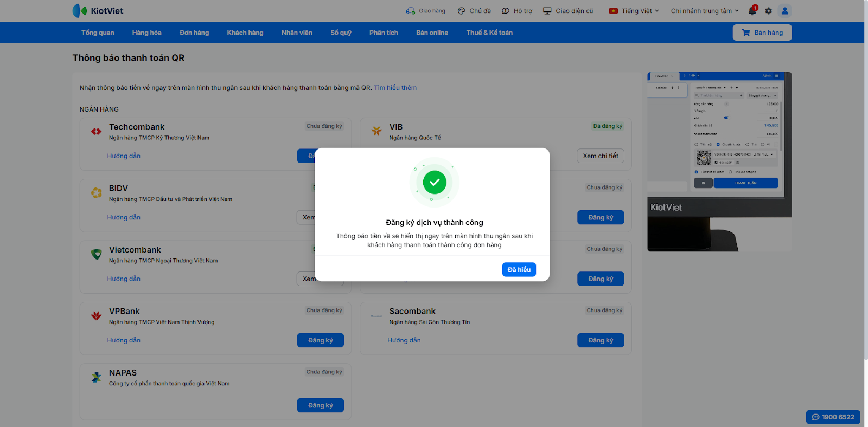
Task: Click Đăng ký for NAPAS
Action: 321,405
